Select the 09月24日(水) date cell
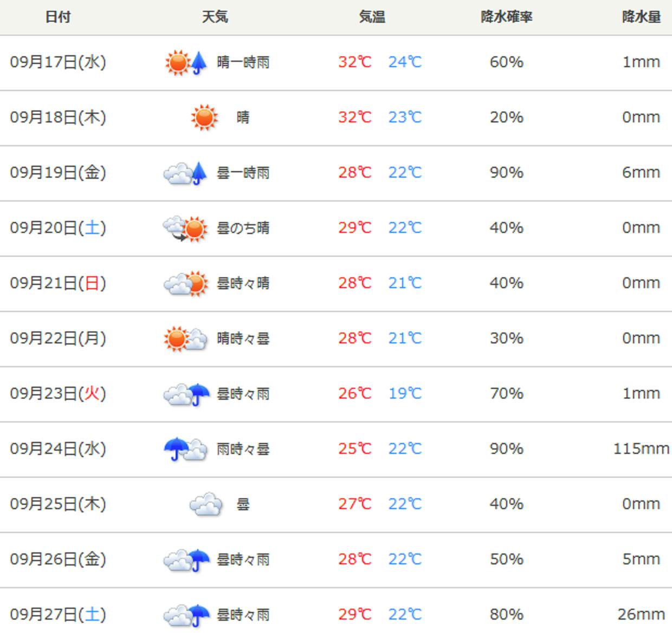This screenshot has height=638, width=672. click(x=58, y=449)
